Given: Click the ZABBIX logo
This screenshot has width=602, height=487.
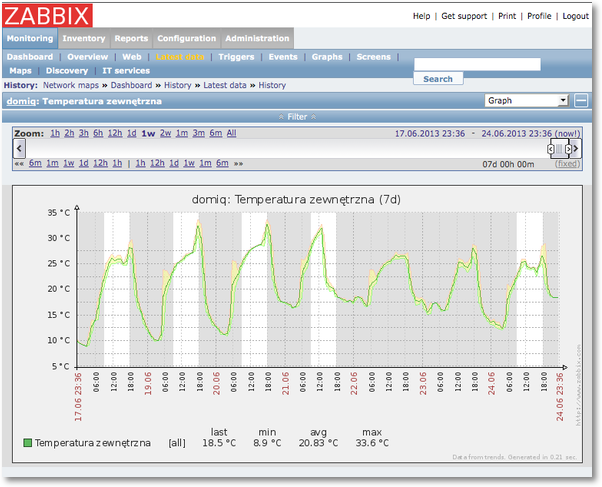Looking at the screenshot, I should pyautogui.click(x=48, y=16).
